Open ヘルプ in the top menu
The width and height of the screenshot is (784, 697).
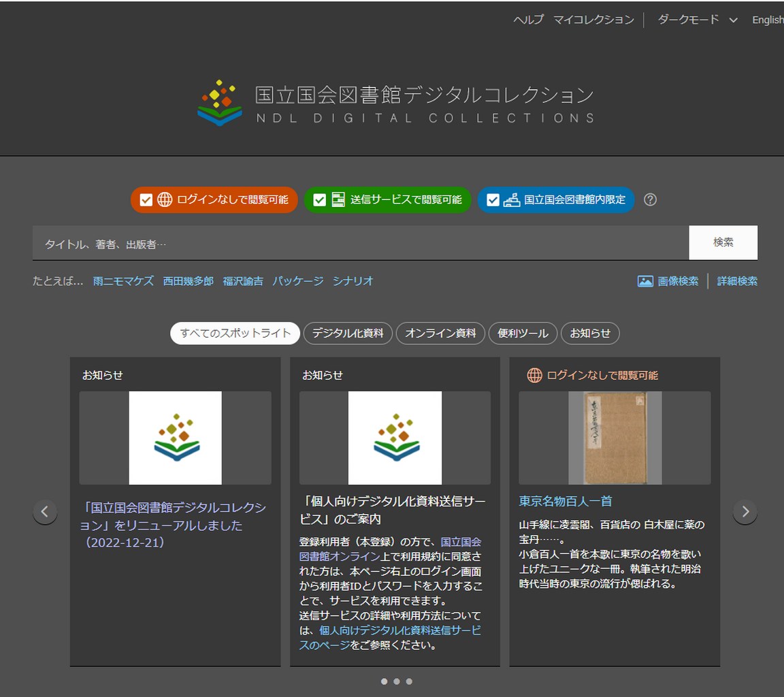click(x=529, y=20)
